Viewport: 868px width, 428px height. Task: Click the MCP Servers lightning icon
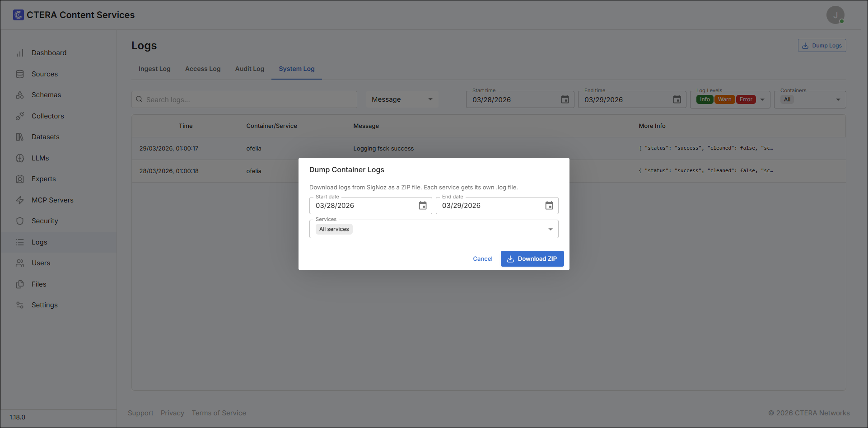tap(20, 200)
